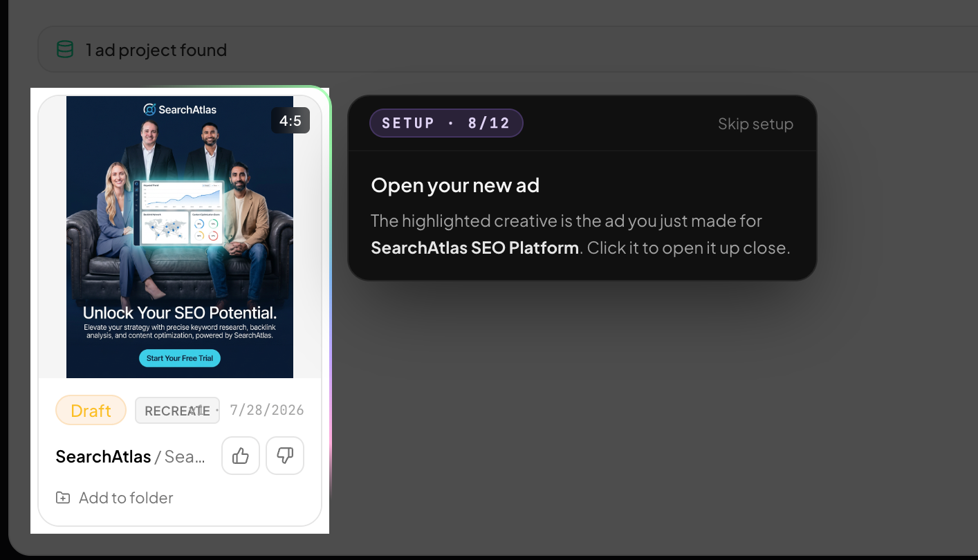Click the 'Open your new ad' heading

pos(455,185)
